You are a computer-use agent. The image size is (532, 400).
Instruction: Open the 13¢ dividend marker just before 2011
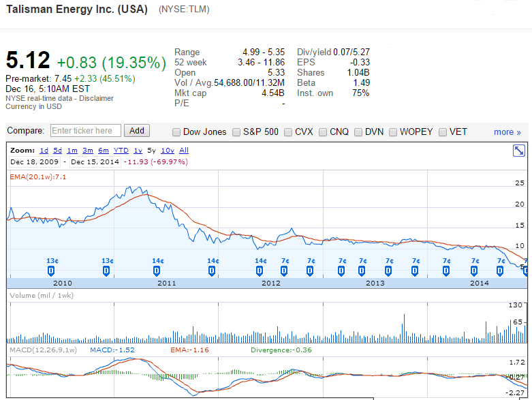[106, 271]
